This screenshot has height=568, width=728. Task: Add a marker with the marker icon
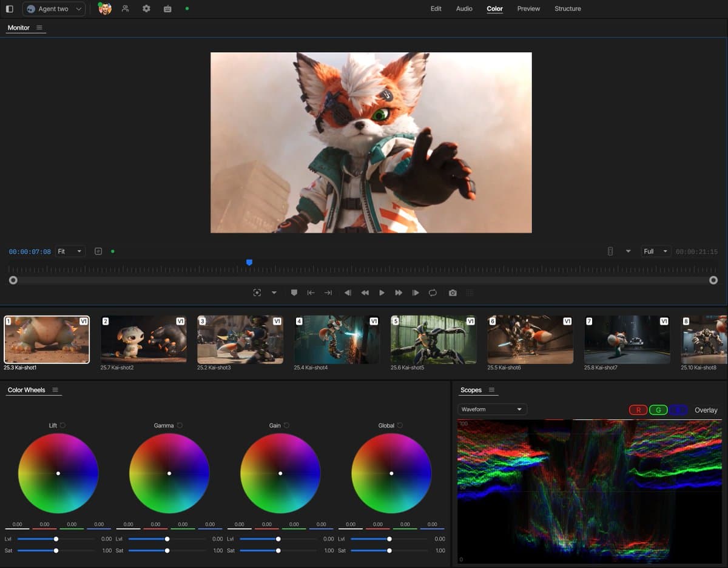click(x=294, y=292)
